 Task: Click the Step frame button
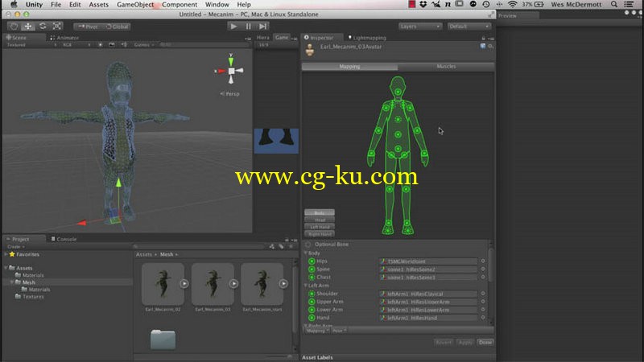262,27
